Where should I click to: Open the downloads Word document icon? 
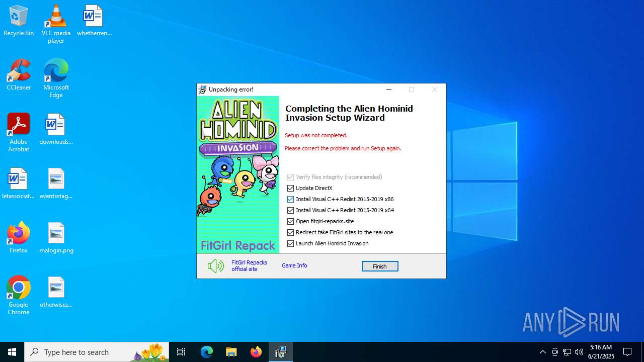(x=56, y=129)
